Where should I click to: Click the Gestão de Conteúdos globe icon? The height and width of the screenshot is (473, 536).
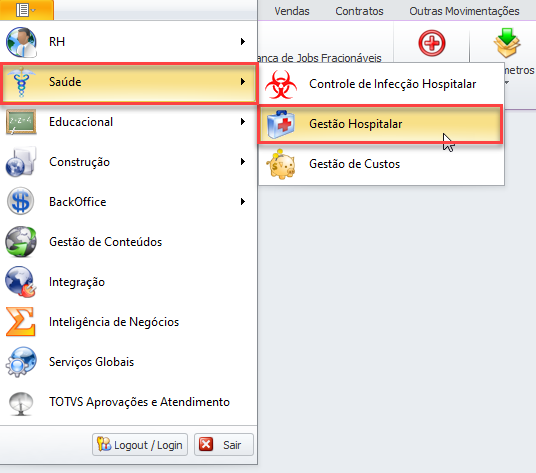[21, 242]
